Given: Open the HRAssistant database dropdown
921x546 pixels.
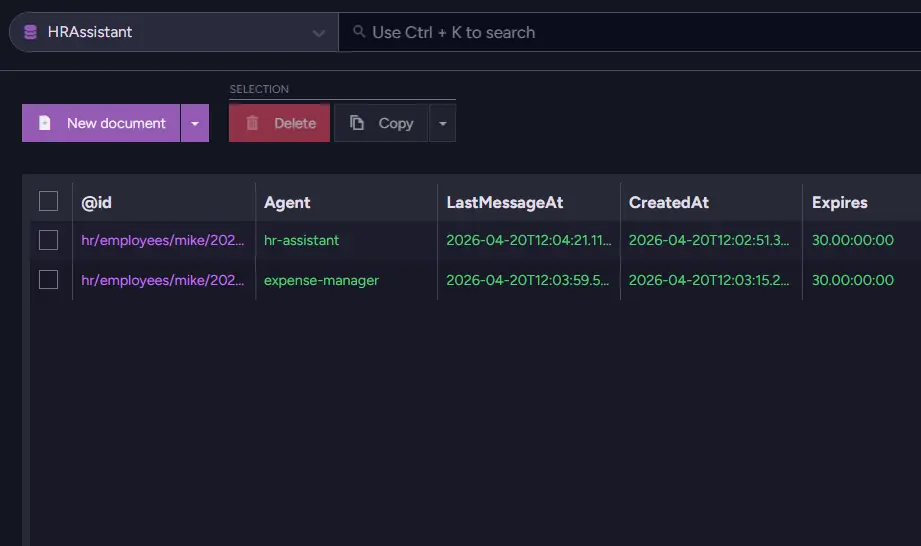Looking at the screenshot, I should (318, 33).
